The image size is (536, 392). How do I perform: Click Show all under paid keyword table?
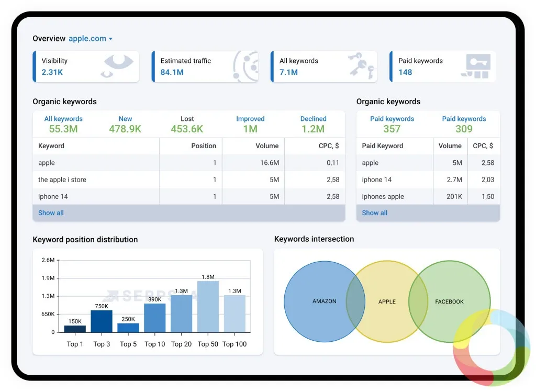pyautogui.click(x=375, y=213)
